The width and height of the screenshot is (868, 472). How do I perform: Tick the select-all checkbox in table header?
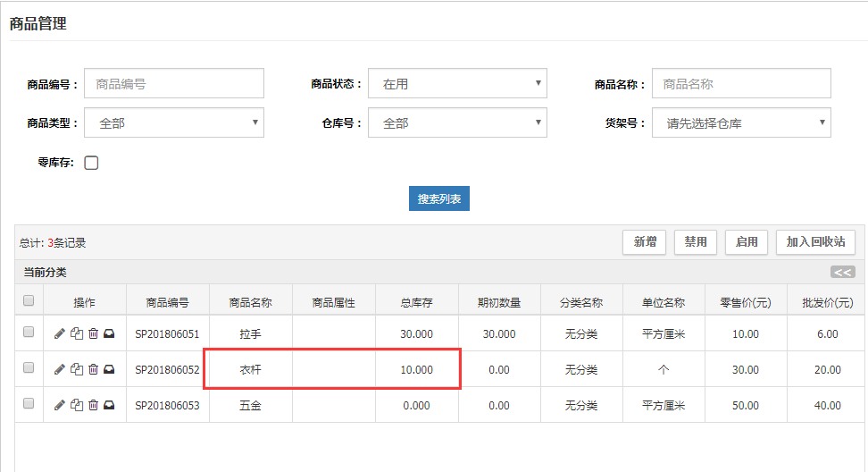[29, 301]
